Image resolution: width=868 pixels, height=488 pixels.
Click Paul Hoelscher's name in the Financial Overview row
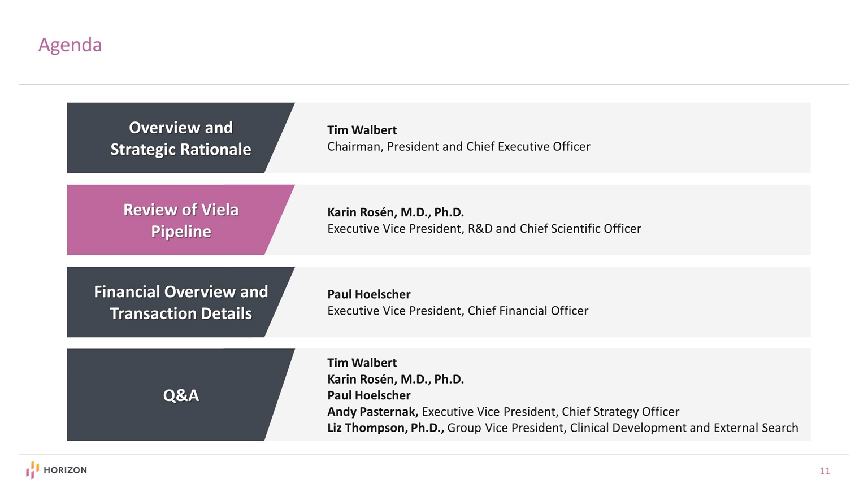pos(368,294)
